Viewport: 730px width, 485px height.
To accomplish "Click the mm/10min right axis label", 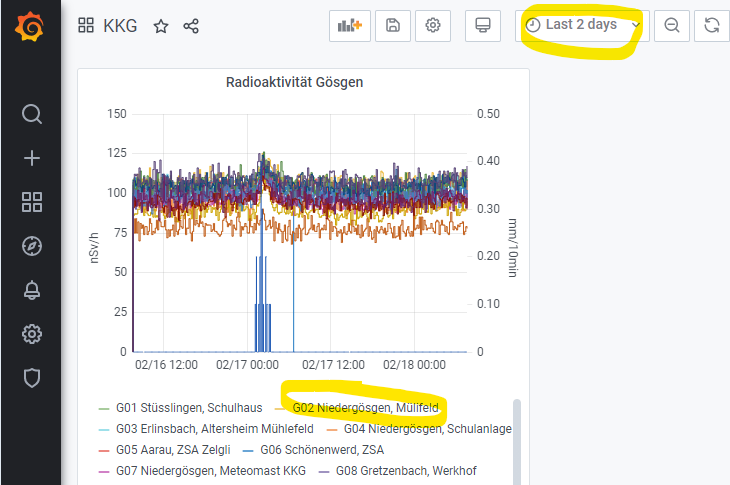I will (512, 248).
